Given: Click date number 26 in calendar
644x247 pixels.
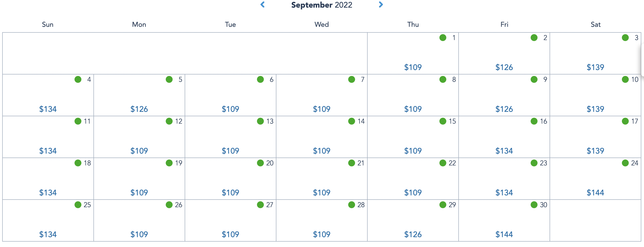Looking at the screenshot, I should coord(179,205).
